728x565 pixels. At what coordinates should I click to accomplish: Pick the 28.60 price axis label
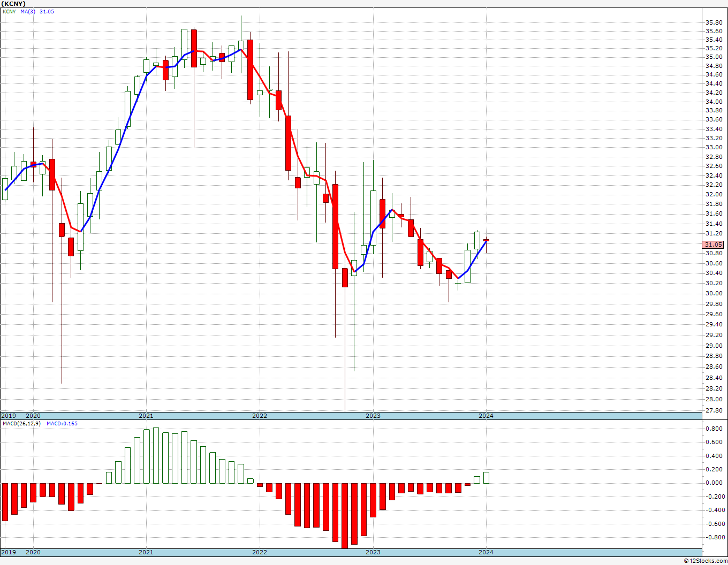tap(714, 367)
